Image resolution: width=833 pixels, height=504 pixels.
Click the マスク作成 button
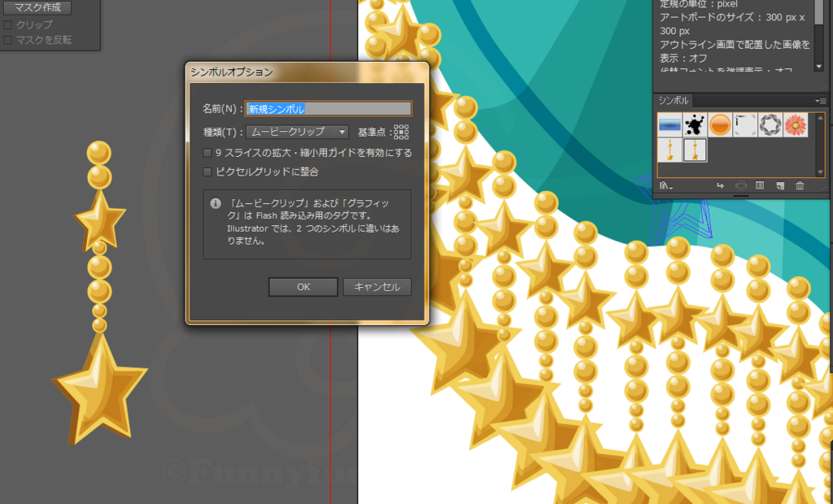37,8
